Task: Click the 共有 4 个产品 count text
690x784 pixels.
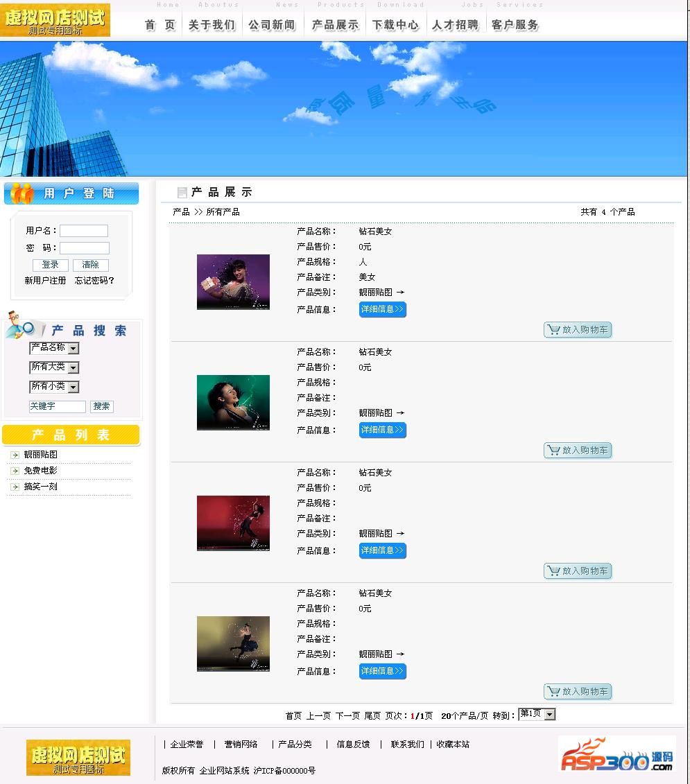Action: point(607,212)
